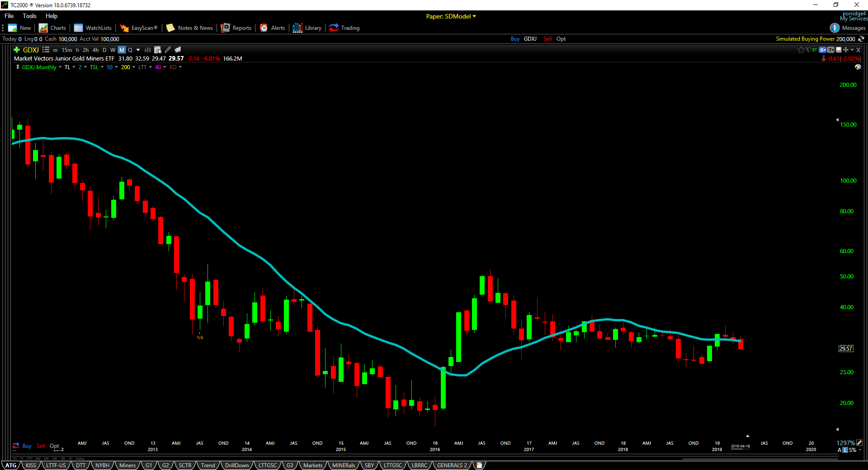
Task: Switch chart to 15m timeframe
Action: point(67,50)
